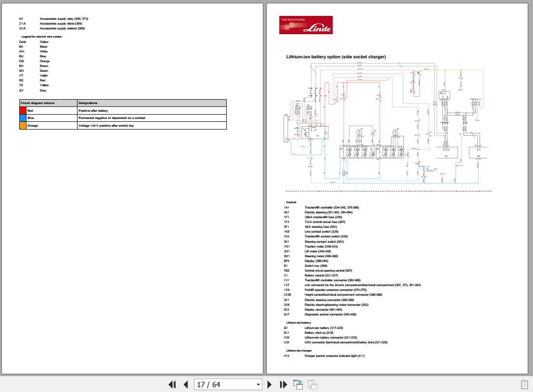Click the 'Positive after battery' table cell

152,110
